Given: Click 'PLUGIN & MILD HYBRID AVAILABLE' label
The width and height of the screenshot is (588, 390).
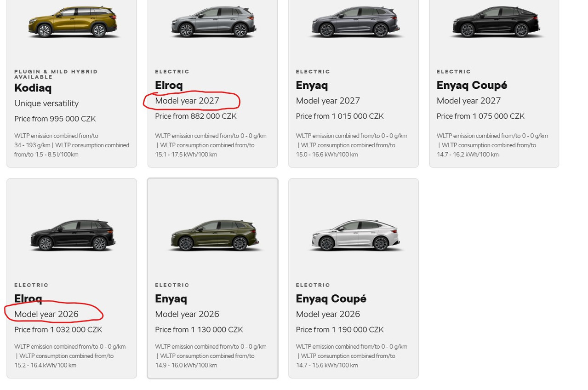Looking at the screenshot, I should click(56, 74).
